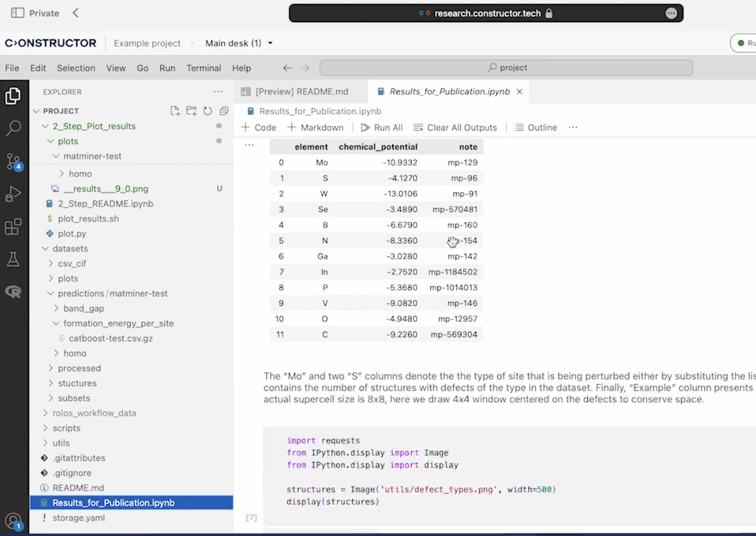The height and width of the screenshot is (536, 756).
Task: Open README.md in Explorer tree
Action: point(78,488)
